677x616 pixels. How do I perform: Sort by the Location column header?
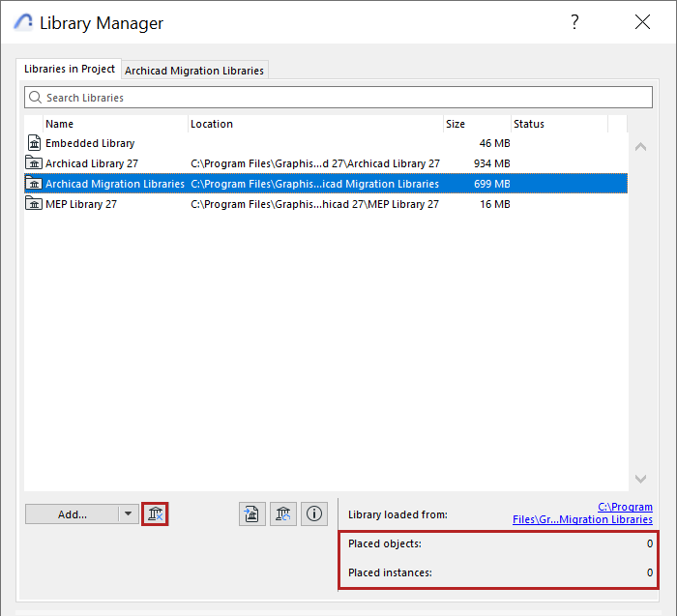[315, 124]
